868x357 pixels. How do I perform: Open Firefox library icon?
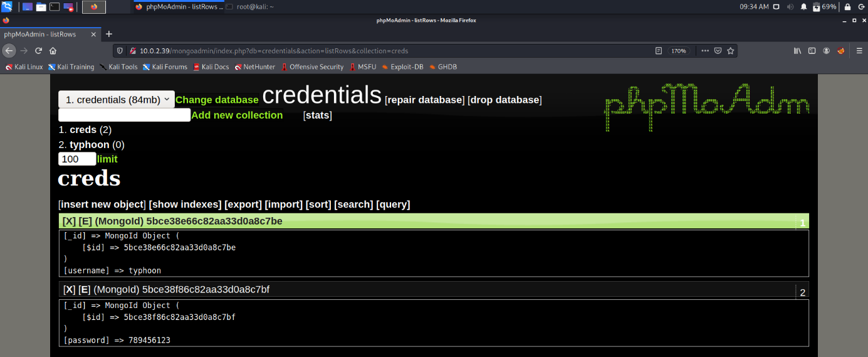[x=798, y=51]
